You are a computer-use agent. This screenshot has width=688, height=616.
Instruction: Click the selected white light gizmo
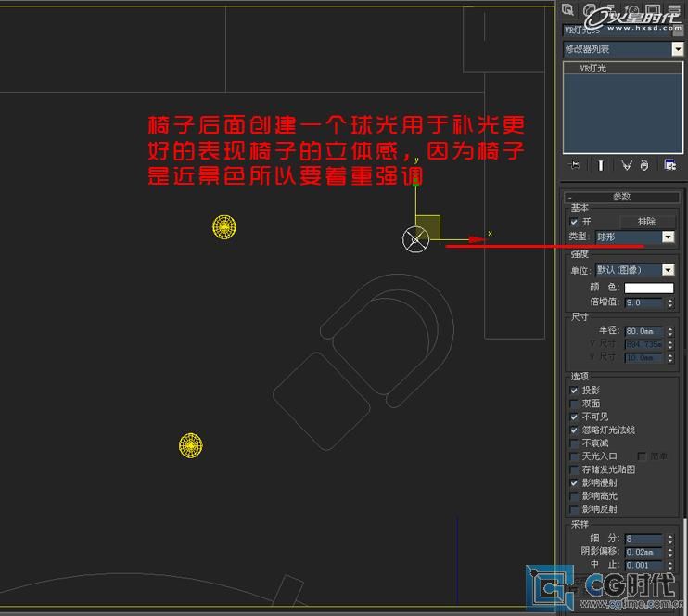point(415,239)
